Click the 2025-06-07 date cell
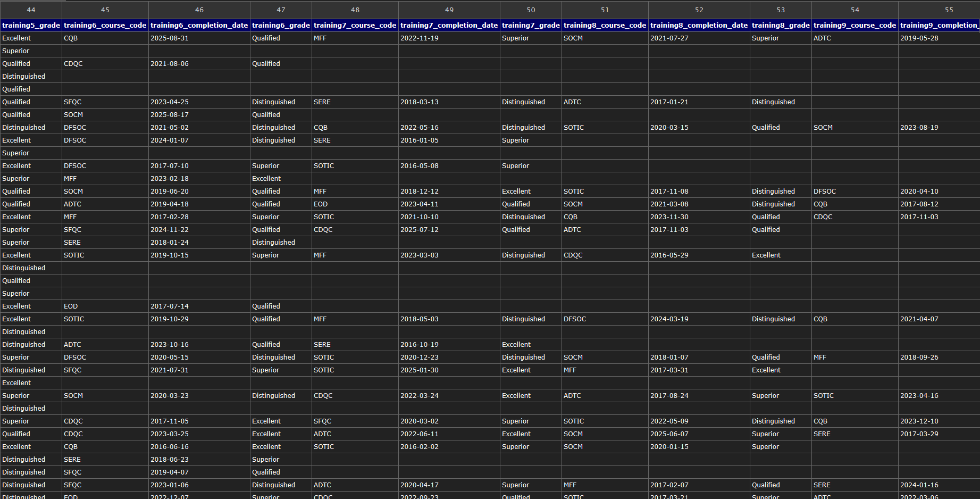This screenshot has width=980, height=499. point(669,434)
